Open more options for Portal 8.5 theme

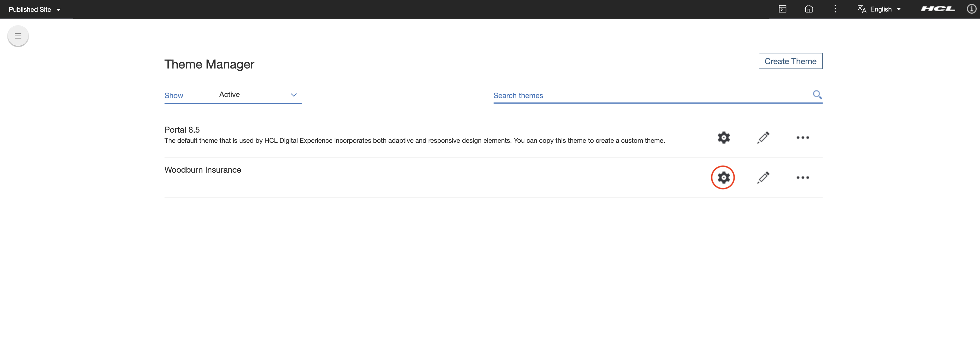[802, 138]
